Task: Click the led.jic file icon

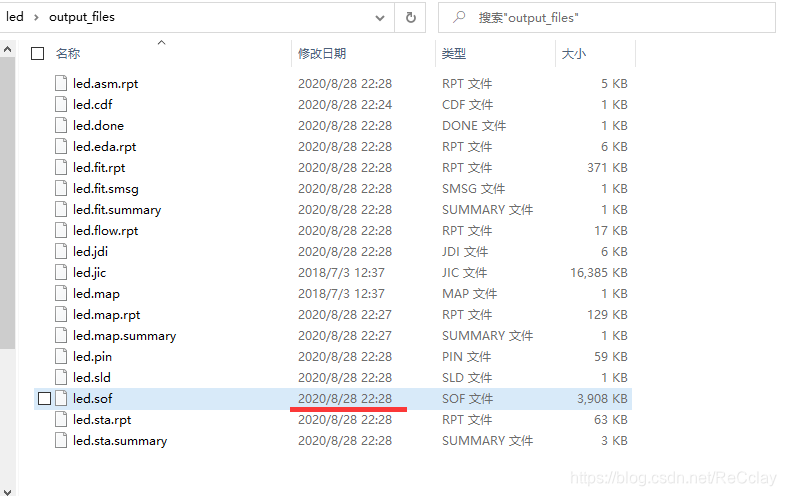Action: point(61,272)
